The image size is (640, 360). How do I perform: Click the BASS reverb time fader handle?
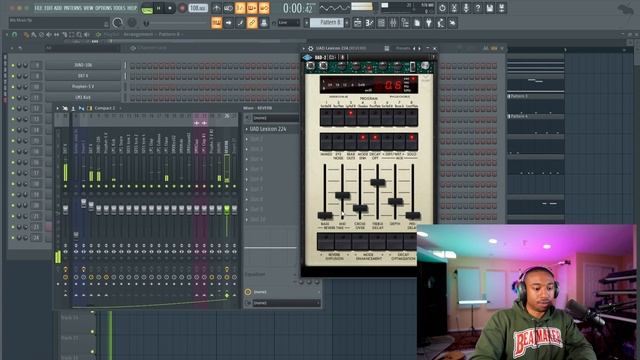325,216
